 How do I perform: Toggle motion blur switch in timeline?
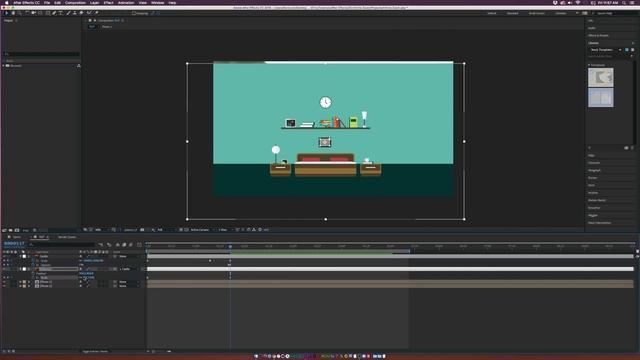[x=131, y=244]
